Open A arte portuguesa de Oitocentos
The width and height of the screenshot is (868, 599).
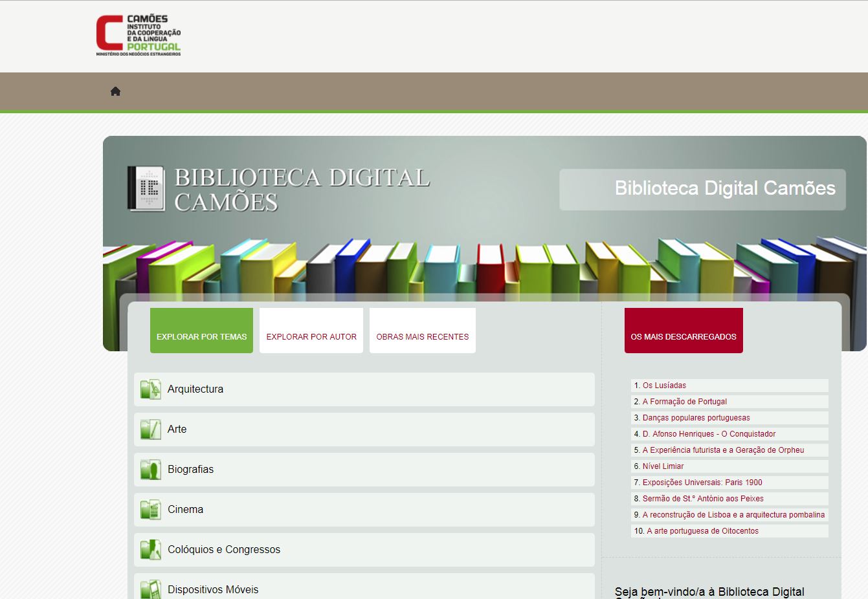click(x=702, y=531)
